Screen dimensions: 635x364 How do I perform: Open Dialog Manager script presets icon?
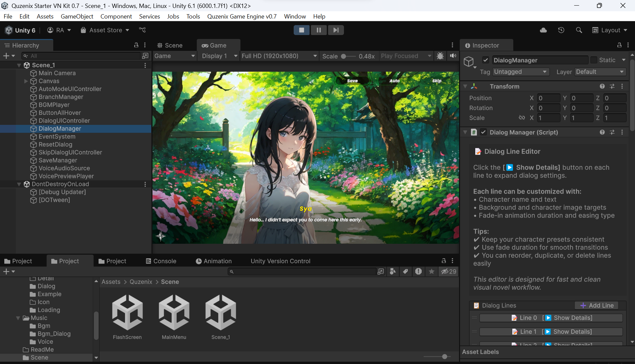(612, 132)
